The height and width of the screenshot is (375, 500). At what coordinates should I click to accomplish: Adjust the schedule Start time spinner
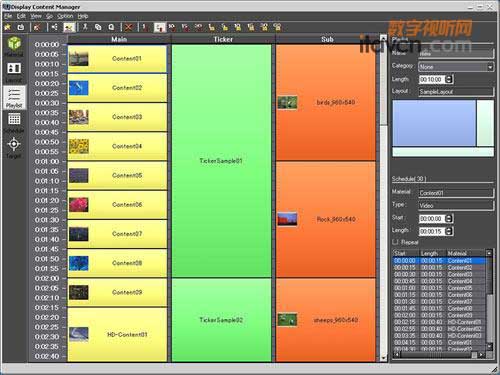449,219
